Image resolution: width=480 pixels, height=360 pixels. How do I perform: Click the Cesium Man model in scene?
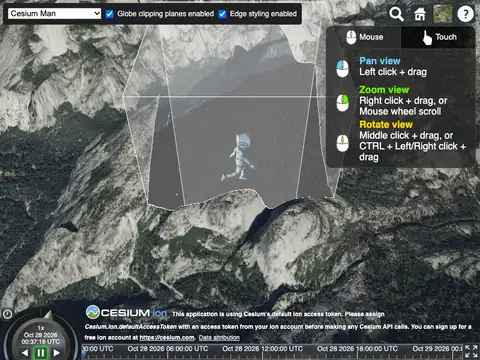pos(239,157)
